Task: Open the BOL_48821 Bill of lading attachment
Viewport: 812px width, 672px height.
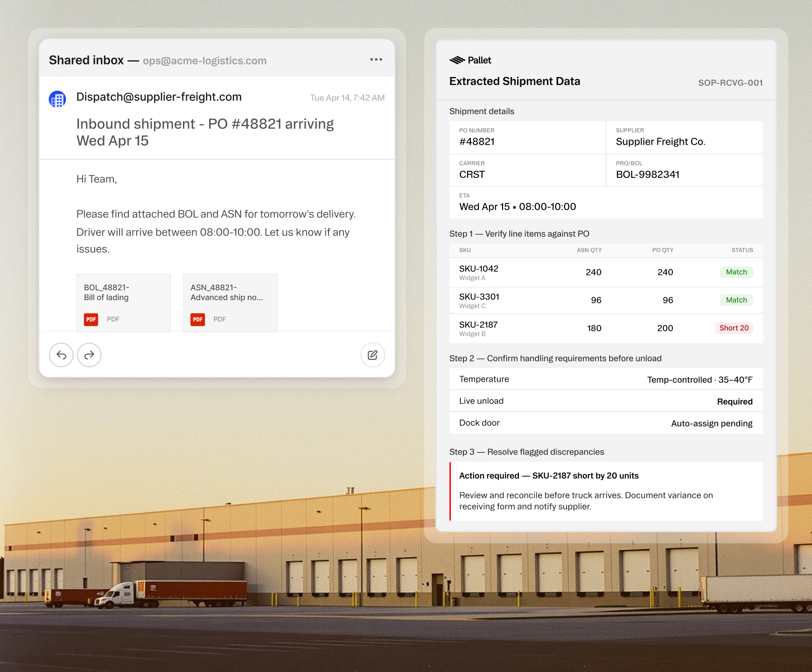Action: [x=124, y=303]
